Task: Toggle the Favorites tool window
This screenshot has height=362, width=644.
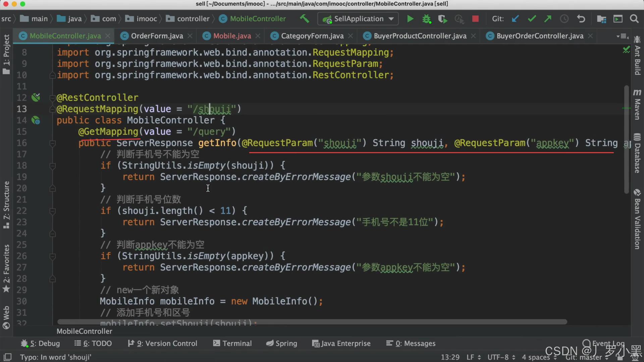Action: coord(6,268)
